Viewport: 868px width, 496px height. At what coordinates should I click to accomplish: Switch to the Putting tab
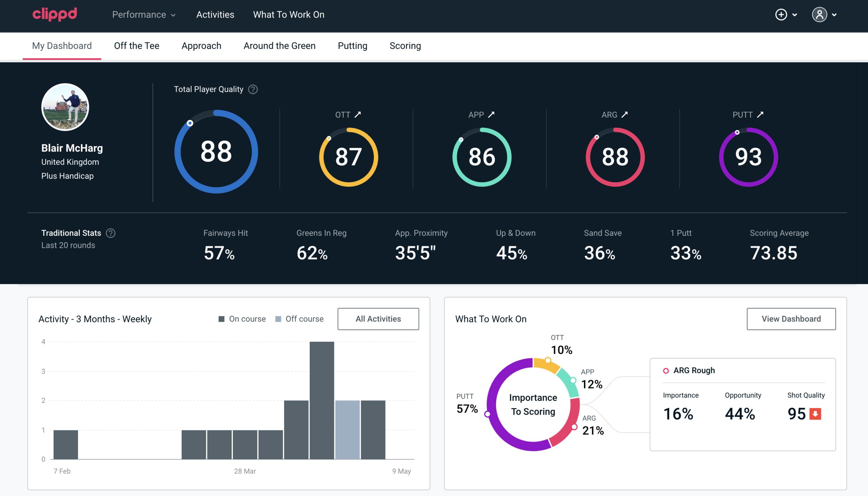(x=352, y=45)
